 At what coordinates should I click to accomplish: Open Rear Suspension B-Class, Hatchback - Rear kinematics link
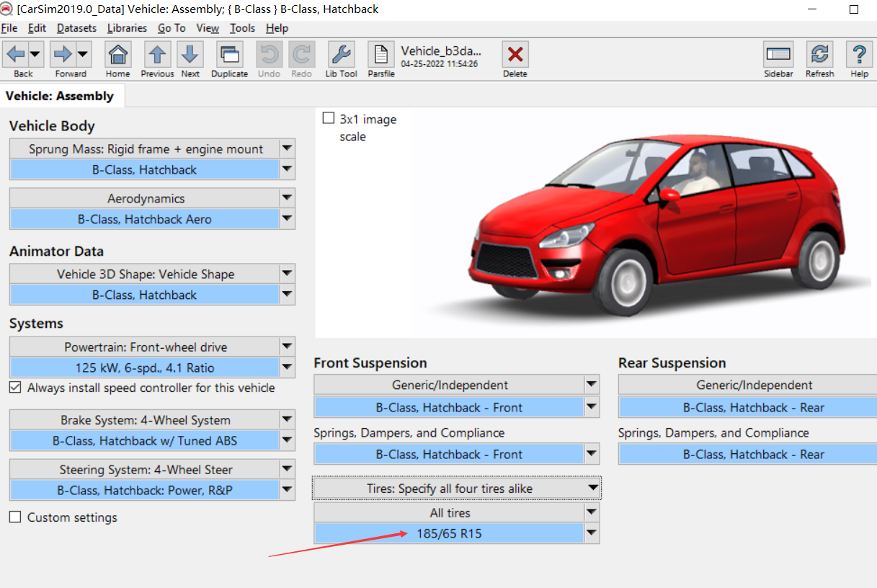point(748,407)
